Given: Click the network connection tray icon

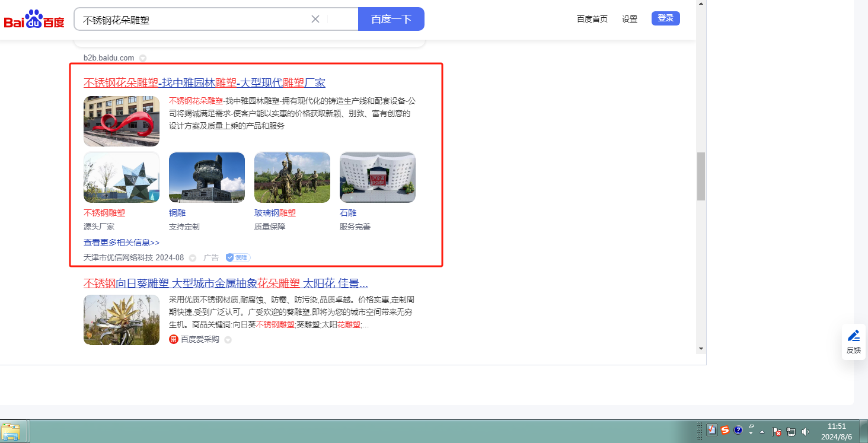Looking at the screenshot, I should coord(791,432).
